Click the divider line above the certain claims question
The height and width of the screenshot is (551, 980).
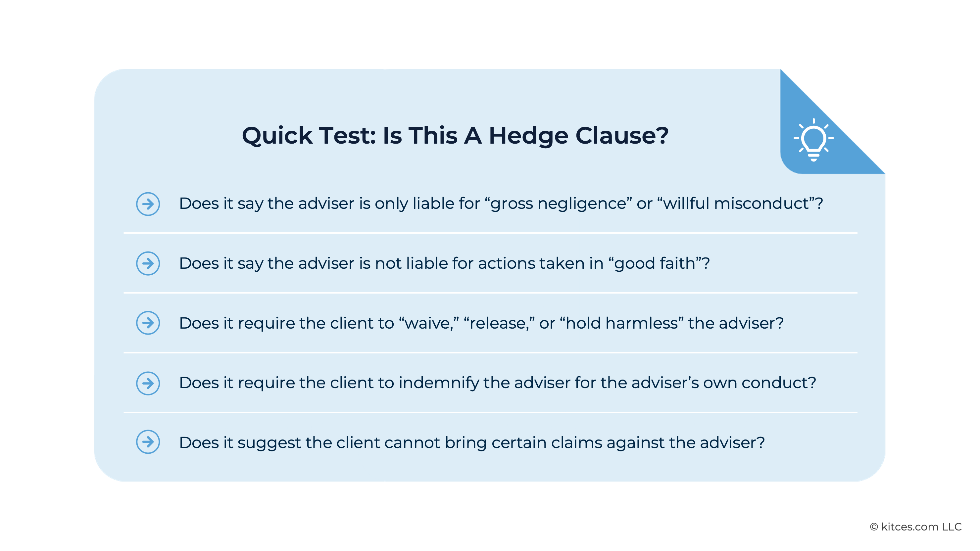490,412
